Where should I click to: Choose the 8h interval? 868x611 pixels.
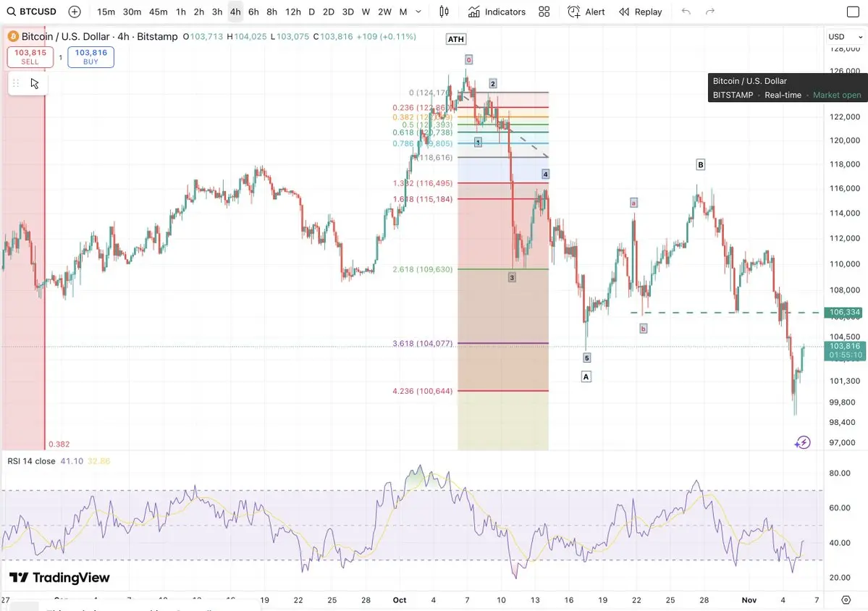[271, 12]
